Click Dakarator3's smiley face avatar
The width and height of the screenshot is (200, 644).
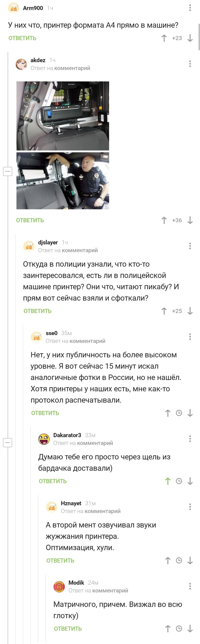[x=44, y=438]
